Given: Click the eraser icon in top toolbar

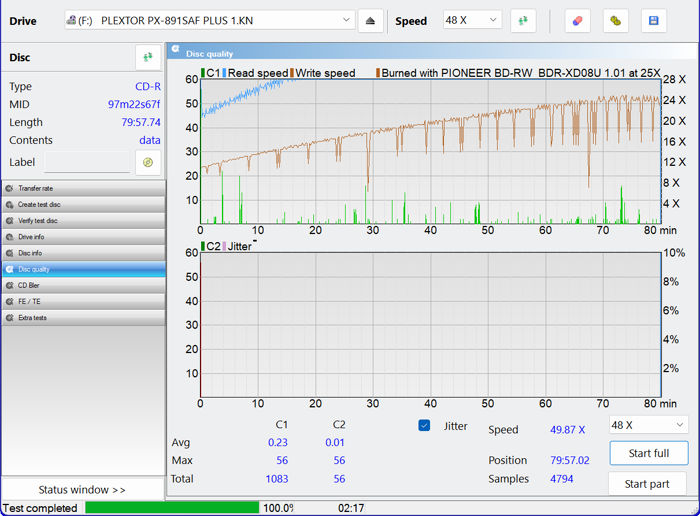Looking at the screenshot, I should pos(577,21).
